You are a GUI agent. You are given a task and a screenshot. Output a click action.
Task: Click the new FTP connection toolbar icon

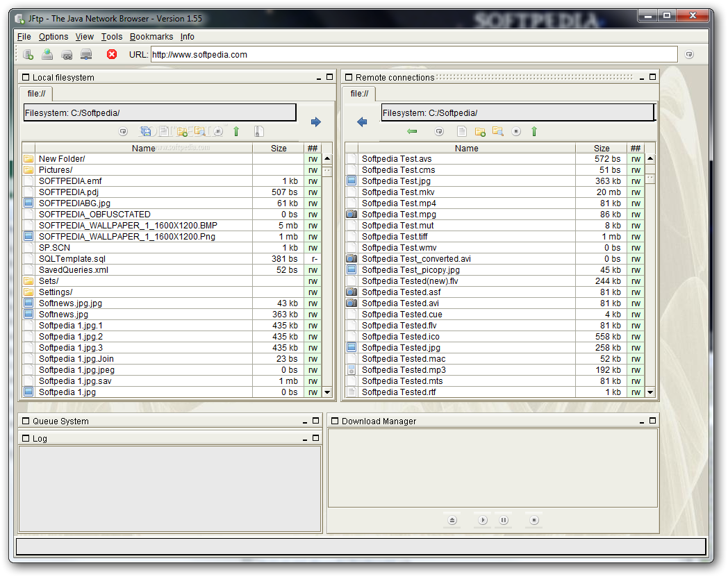(x=28, y=55)
